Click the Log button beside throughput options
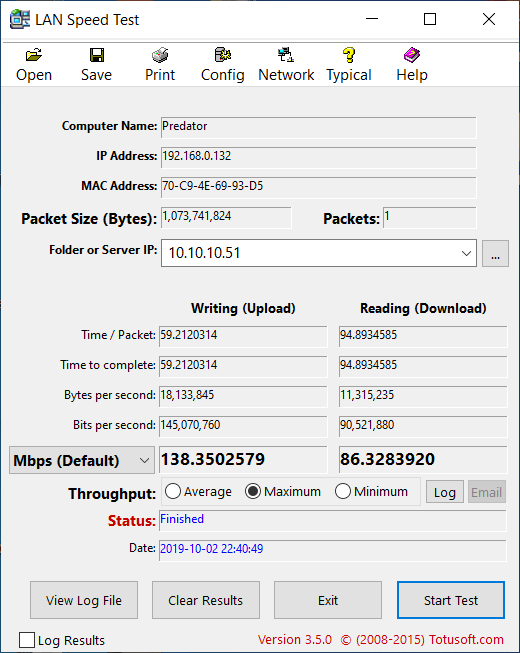 click(x=445, y=492)
